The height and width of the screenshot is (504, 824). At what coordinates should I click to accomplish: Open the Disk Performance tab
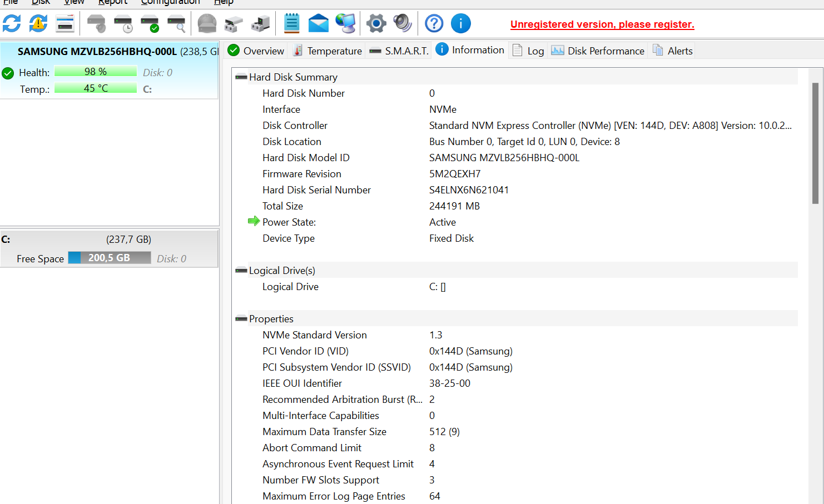pyautogui.click(x=598, y=51)
